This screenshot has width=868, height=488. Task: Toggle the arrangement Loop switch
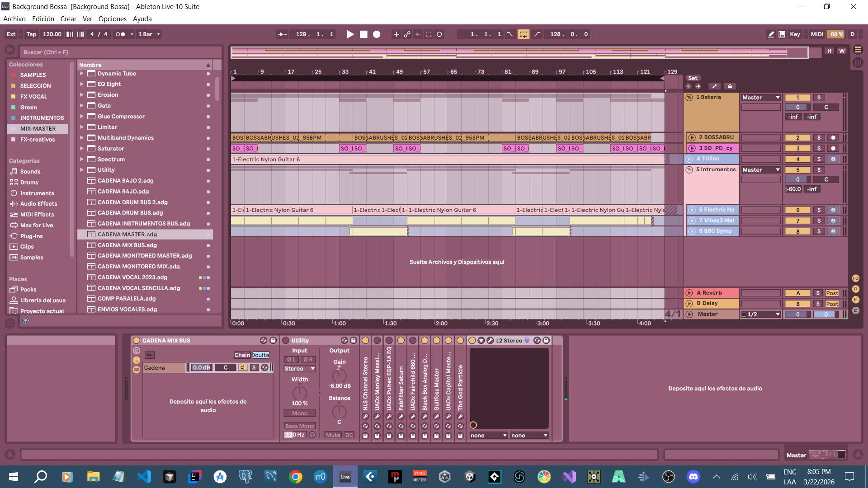(x=523, y=34)
